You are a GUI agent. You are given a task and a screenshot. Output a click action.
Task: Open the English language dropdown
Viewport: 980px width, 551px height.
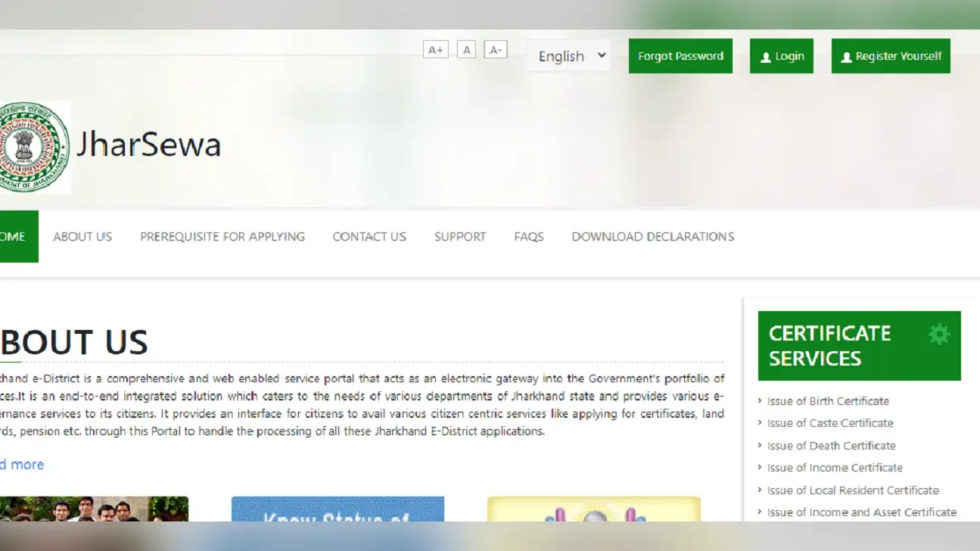pyautogui.click(x=569, y=56)
